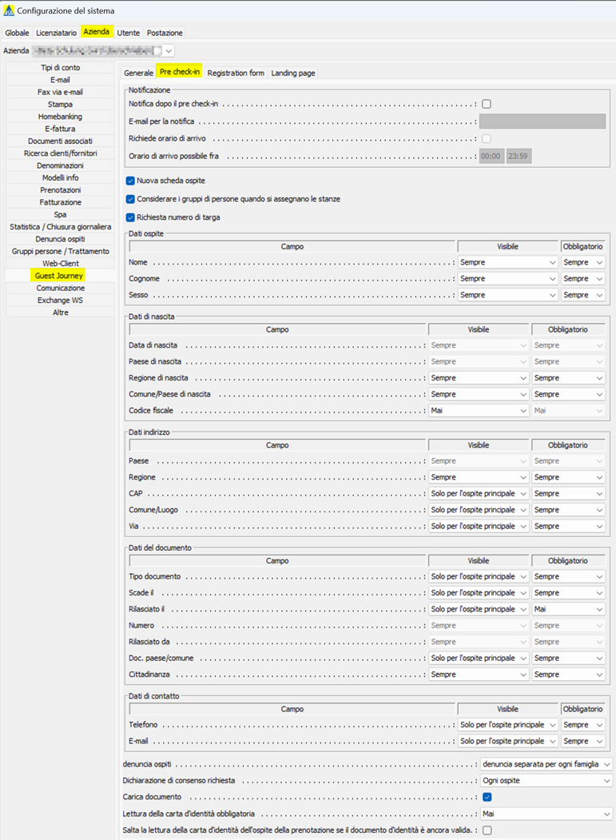The width and height of the screenshot is (616, 840).
Task: Toggle Considerare i gruppi di persone checkbox
Action: pyautogui.click(x=130, y=199)
